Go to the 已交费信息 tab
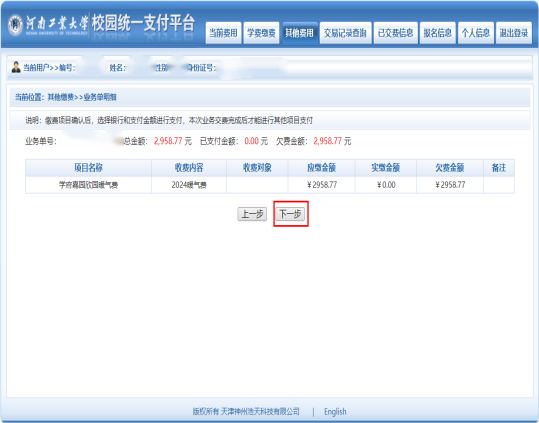539x423 pixels. point(396,33)
